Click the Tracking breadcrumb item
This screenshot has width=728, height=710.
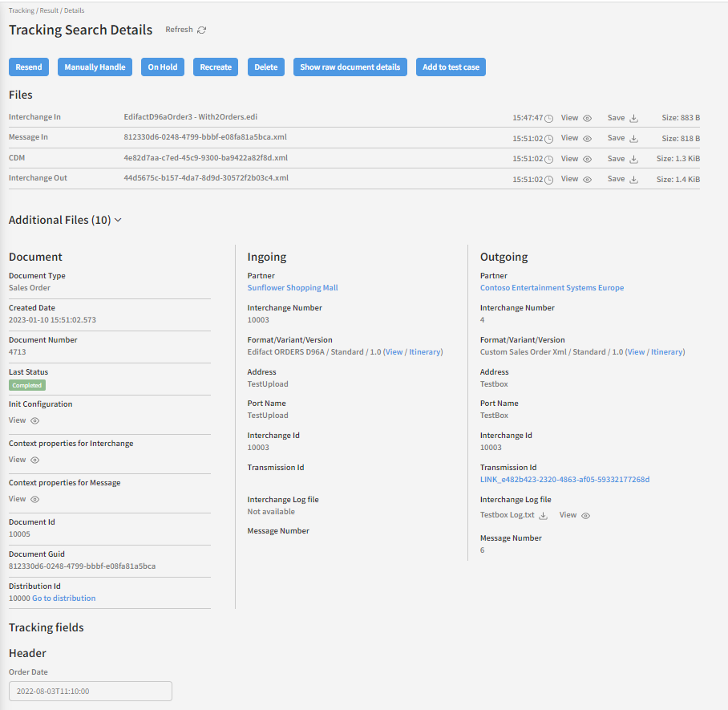(x=21, y=10)
